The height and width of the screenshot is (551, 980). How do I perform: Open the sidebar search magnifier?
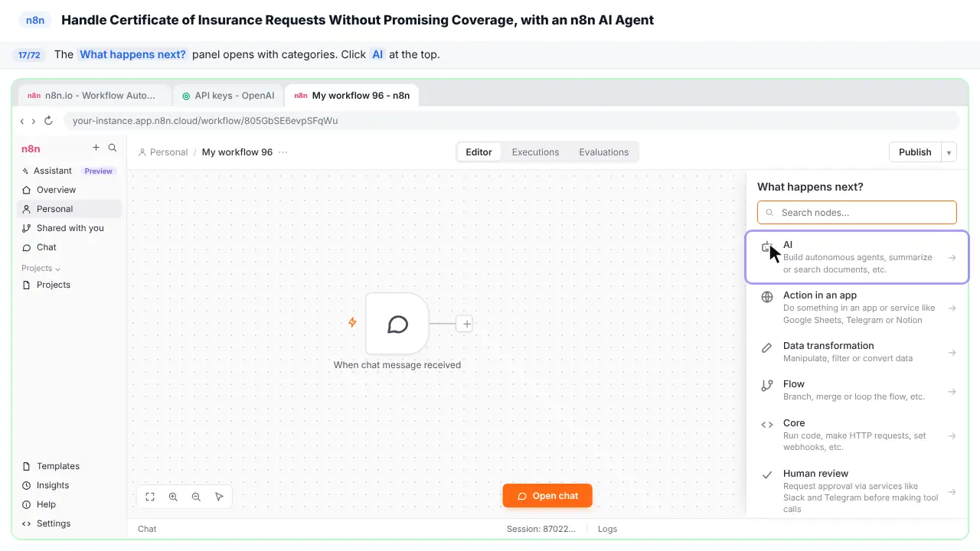click(x=113, y=148)
